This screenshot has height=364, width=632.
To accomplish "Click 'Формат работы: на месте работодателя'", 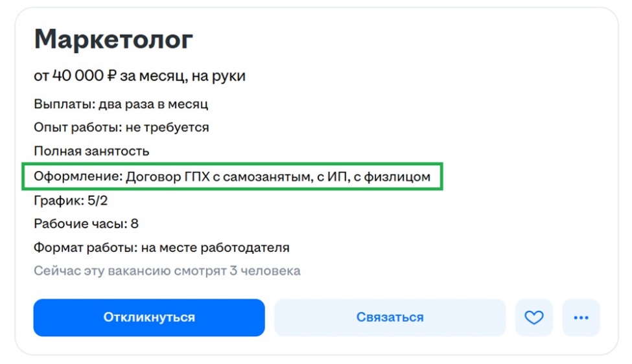I will click(161, 247).
